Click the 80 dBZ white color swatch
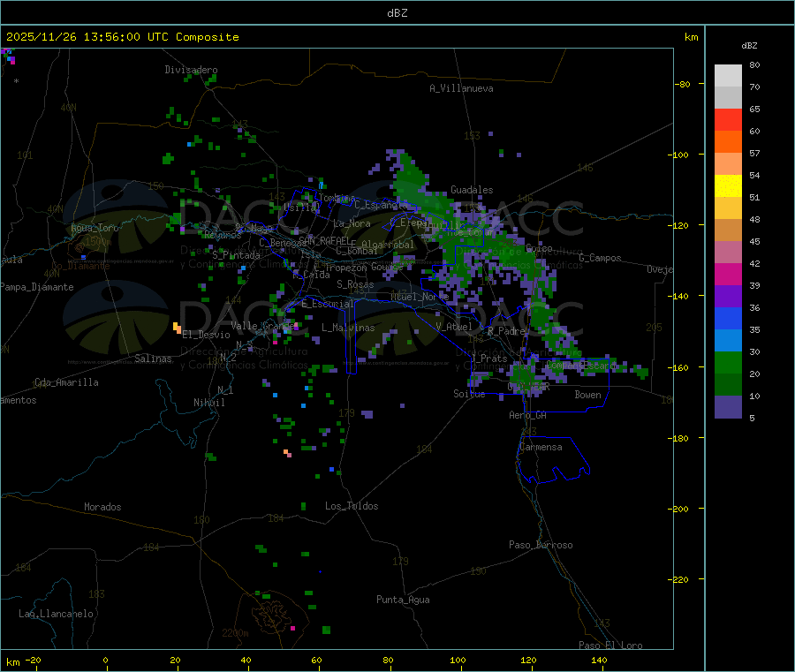The height and width of the screenshot is (672, 795). coord(728,76)
